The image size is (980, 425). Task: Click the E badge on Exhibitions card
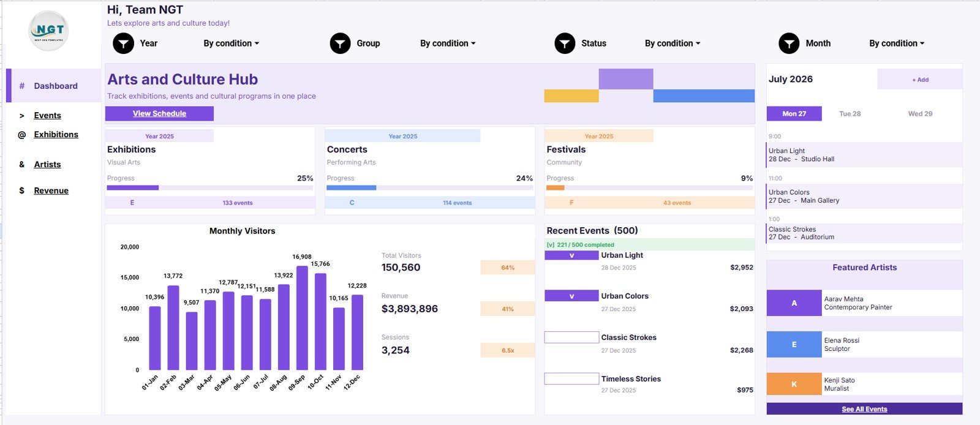(x=132, y=203)
